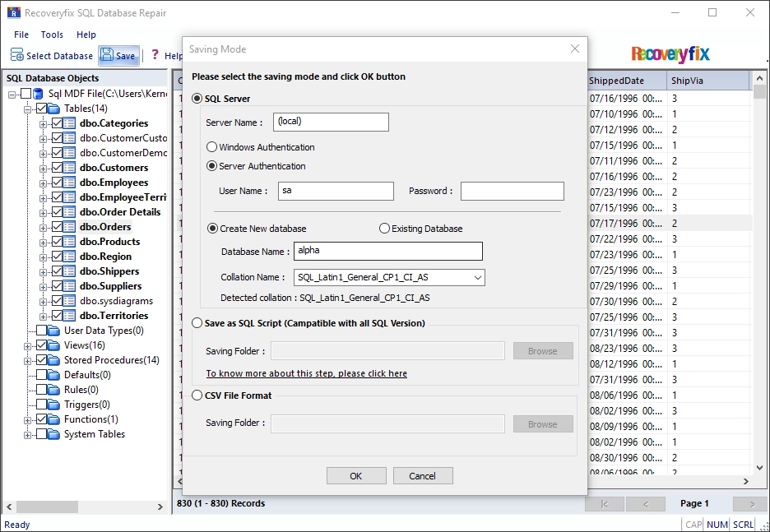Image resolution: width=770 pixels, height=532 pixels.
Task: Click the Stored Procedures folder icon
Action: click(54, 360)
